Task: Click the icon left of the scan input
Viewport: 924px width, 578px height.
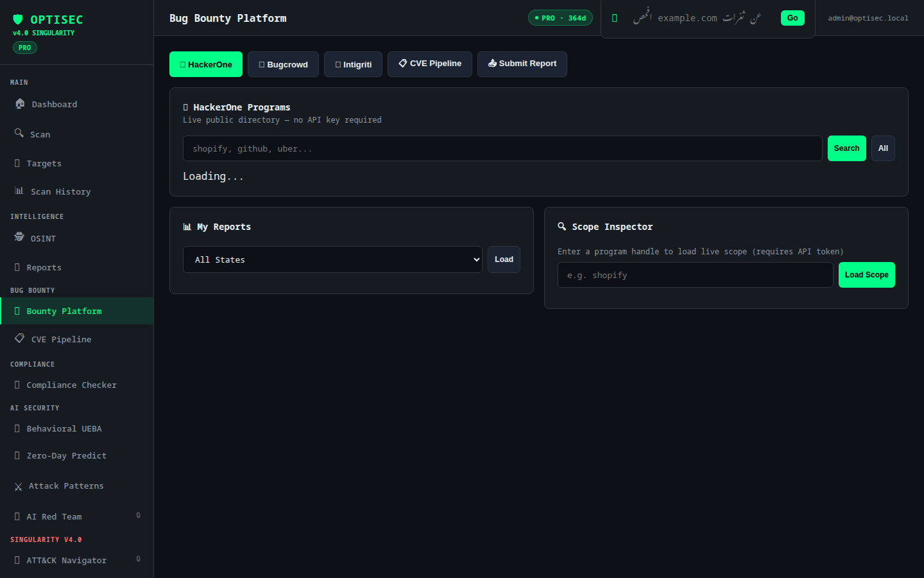Action: tap(615, 18)
